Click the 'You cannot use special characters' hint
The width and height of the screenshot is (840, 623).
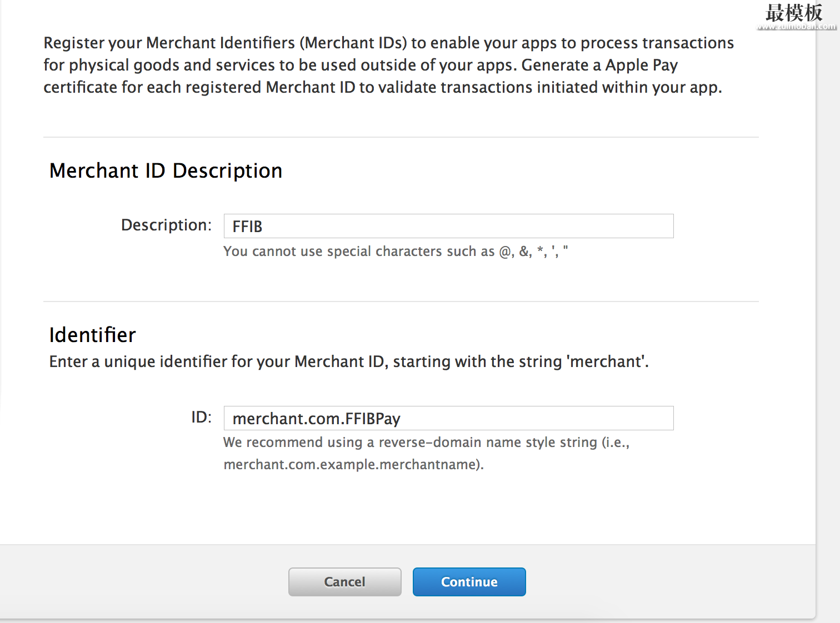pyautogui.click(x=396, y=252)
